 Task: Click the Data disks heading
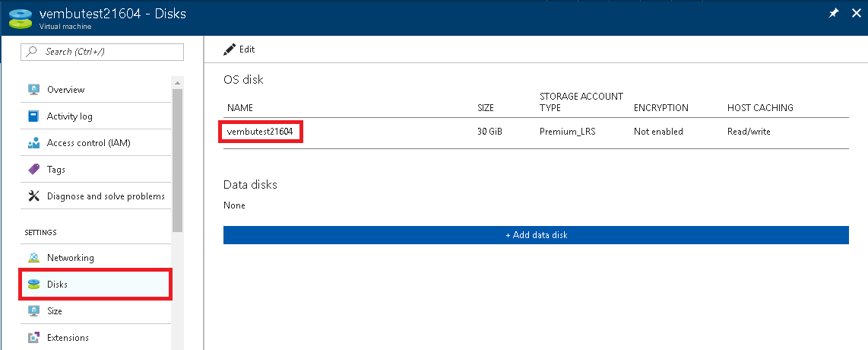250,185
